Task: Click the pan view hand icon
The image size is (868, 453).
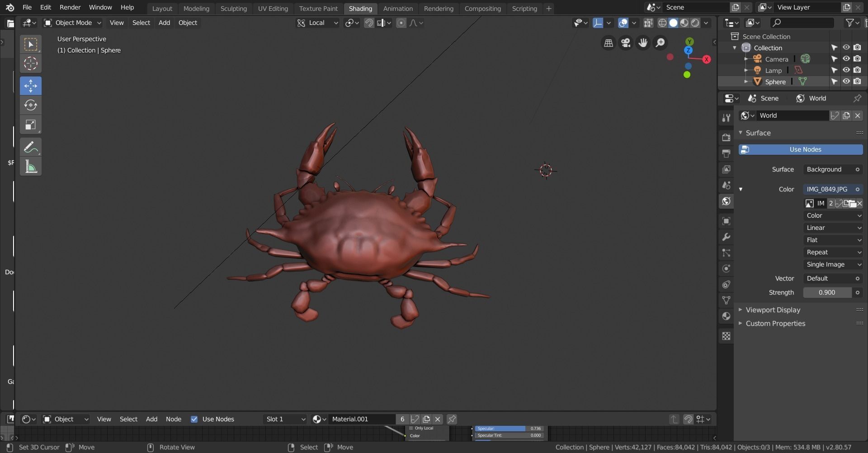Action: pyautogui.click(x=643, y=43)
